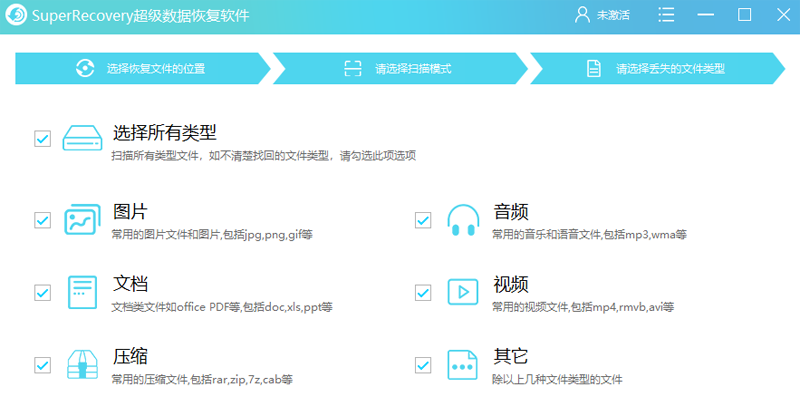Screen dimensions: 800x400
Task: Click the description mentioning doc,xls,ppt
Action: pyautogui.click(x=222, y=308)
